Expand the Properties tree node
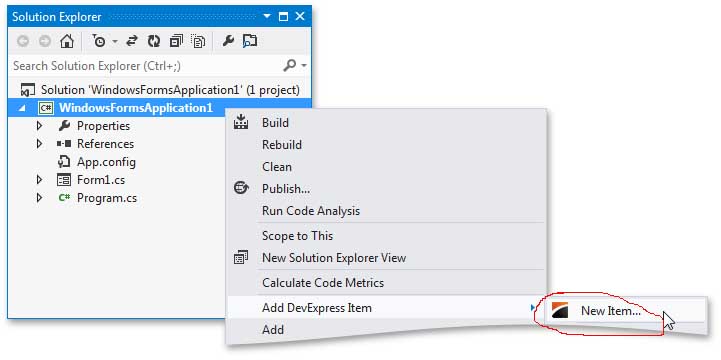Image resolution: width=721 pixels, height=360 pixels. click(40, 126)
